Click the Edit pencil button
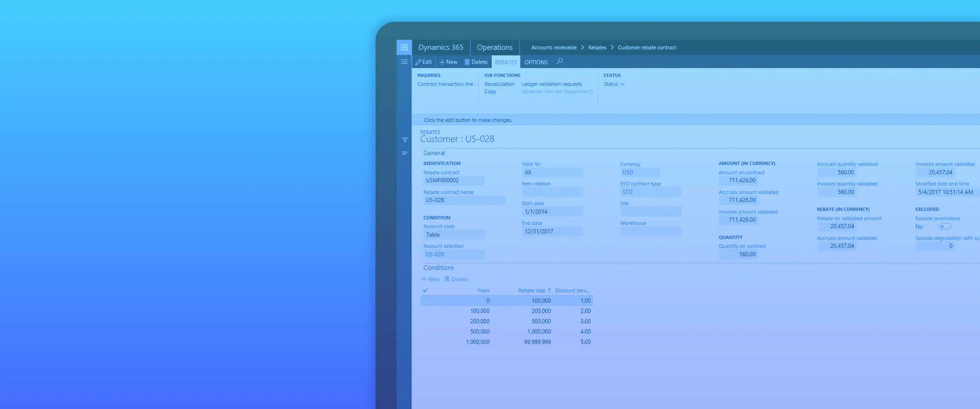Viewport: 980px width, 409px height. [x=424, y=62]
